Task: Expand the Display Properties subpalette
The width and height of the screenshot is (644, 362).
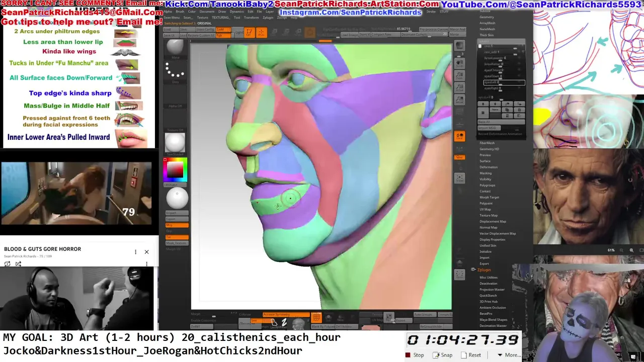Action: [x=493, y=239]
